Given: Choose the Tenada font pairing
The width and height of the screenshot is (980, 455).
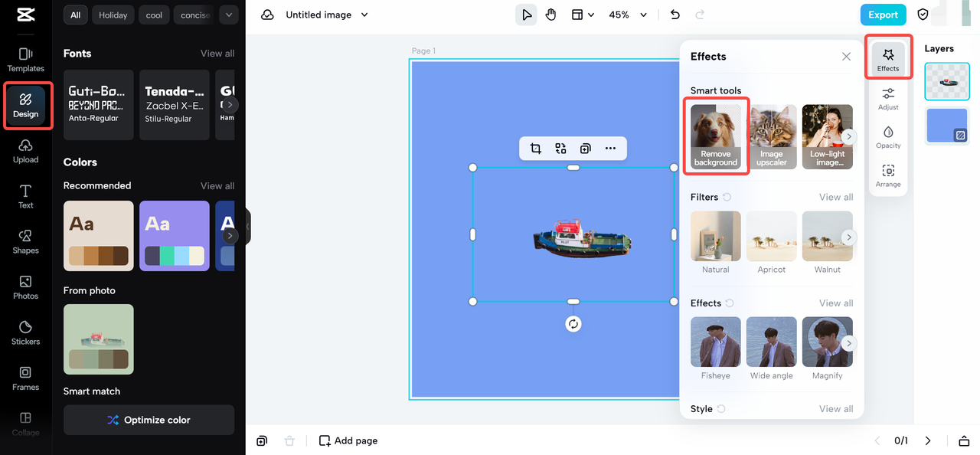Looking at the screenshot, I should click(175, 105).
